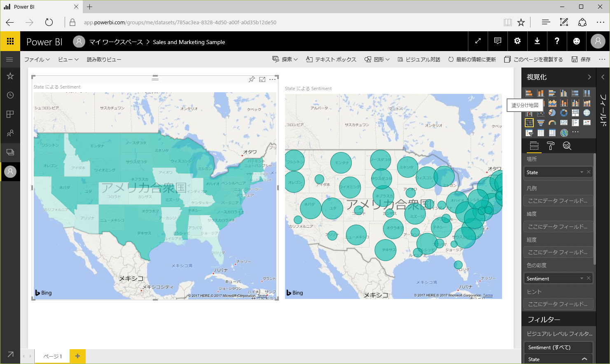The width and height of the screenshot is (610, 364).
Task: Select the ページ1 tab
Action: click(x=53, y=356)
